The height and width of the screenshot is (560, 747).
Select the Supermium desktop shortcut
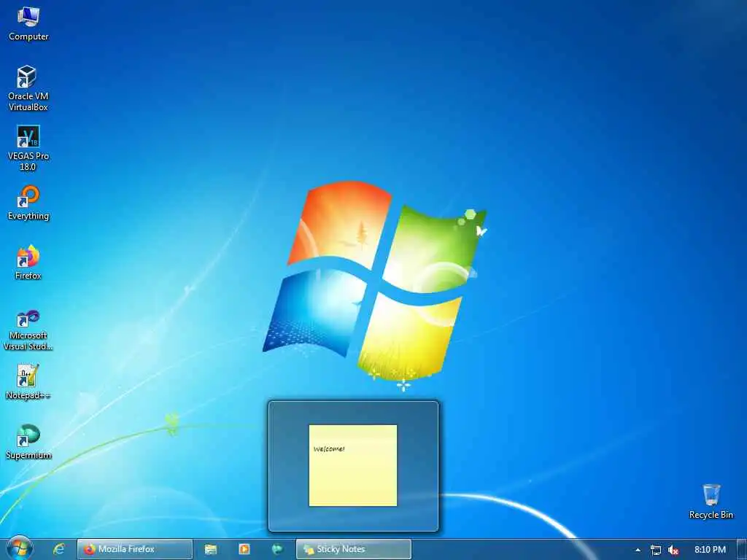(x=28, y=442)
